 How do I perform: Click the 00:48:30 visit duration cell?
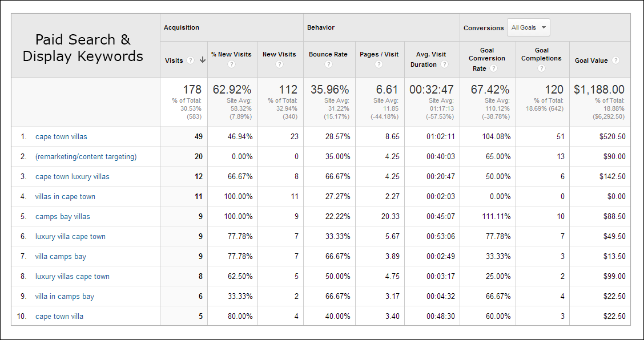click(x=441, y=316)
